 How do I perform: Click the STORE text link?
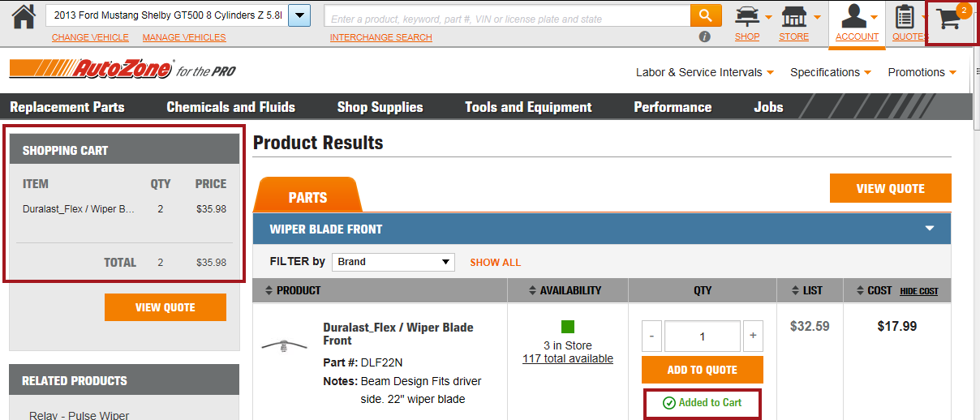pos(794,36)
